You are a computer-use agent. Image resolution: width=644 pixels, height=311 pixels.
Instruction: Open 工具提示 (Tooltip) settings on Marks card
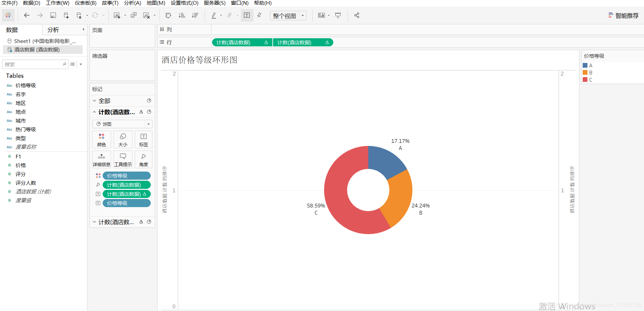[123, 159]
